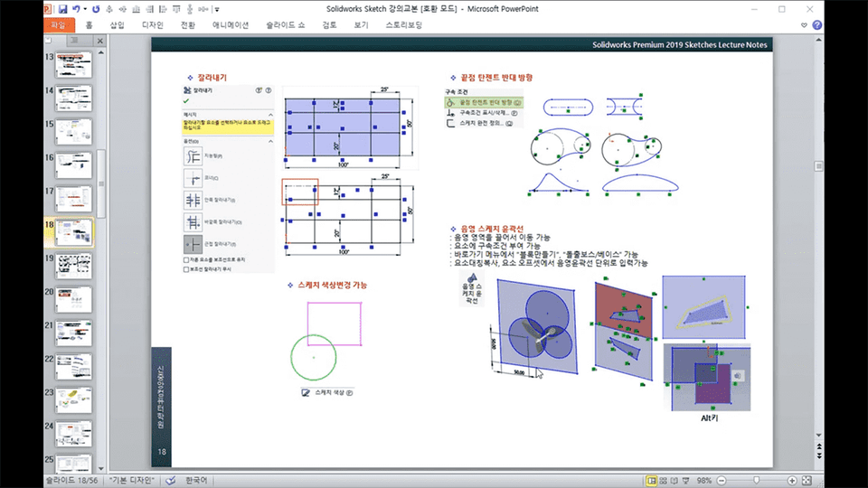Click the Slide Sorter view icon
The height and width of the screenshot is (488, 868).
point(663,481)
